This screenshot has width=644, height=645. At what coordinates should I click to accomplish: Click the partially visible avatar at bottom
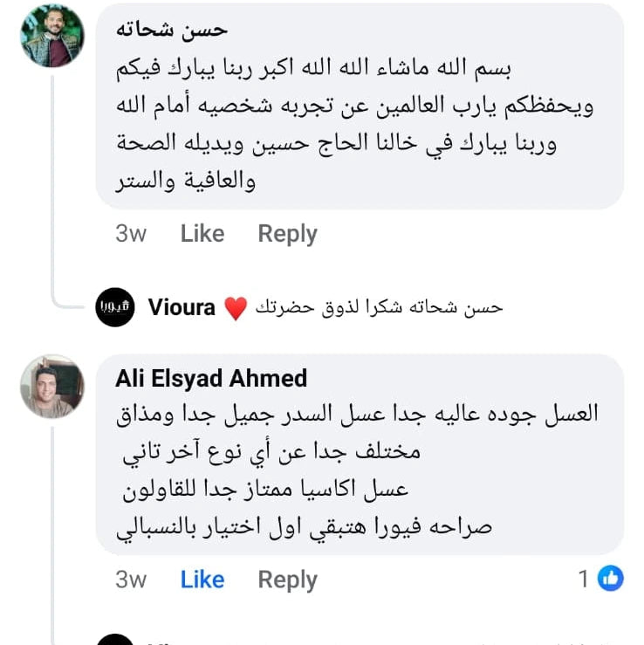click(x=115, y=640)
